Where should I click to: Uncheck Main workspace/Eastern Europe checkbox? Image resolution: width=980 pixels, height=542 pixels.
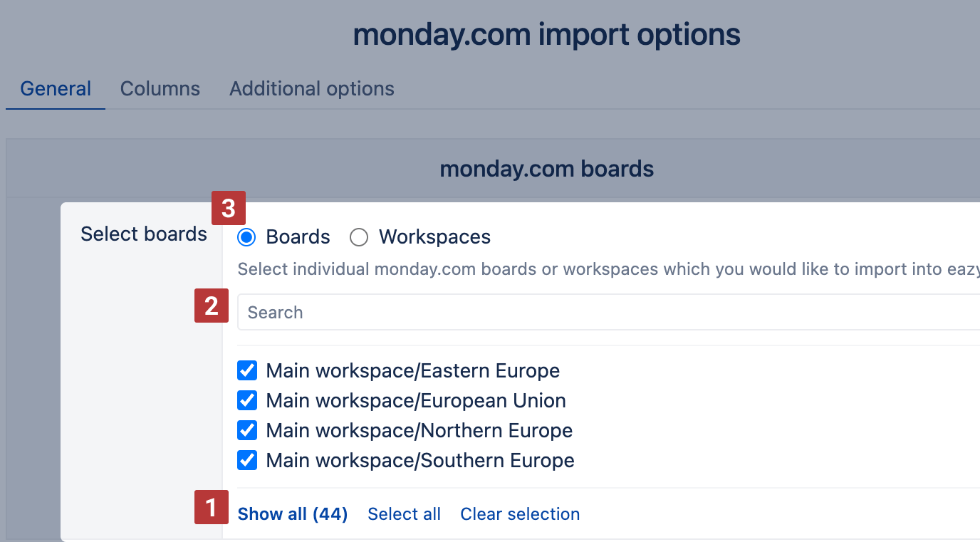pyautogui.click(x=247, y=371)
